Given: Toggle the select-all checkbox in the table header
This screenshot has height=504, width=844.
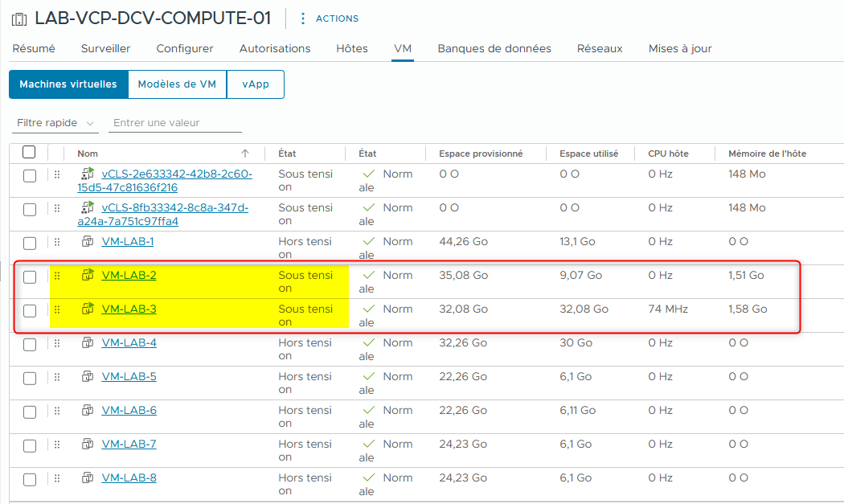Looking at the screenshot, I should pyautogui.click(x=30, y=153).
